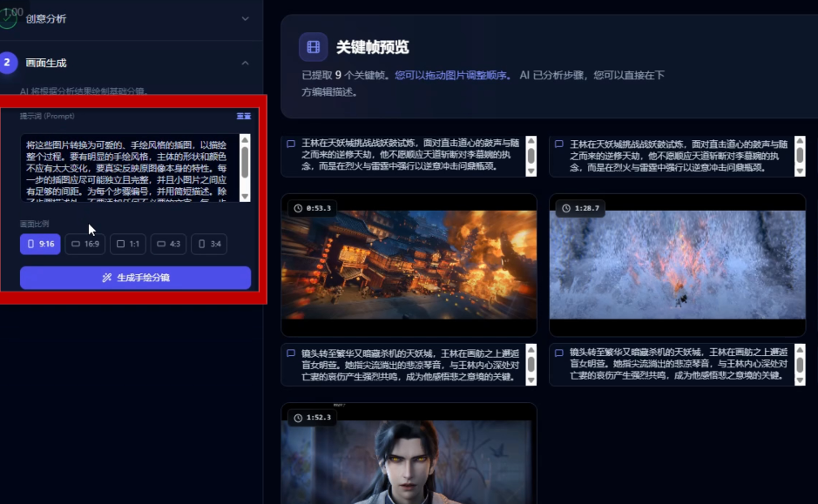The height and width of the screenshot is (504, 818).
Task: Click the green checkmark icon for 创意分析
Action: 9,18
